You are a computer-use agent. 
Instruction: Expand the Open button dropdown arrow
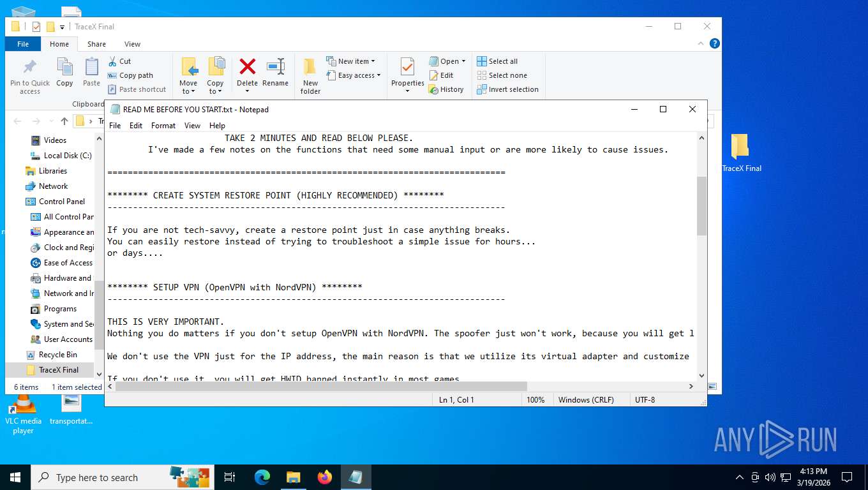pyautogui.click(x=463, y=61)
